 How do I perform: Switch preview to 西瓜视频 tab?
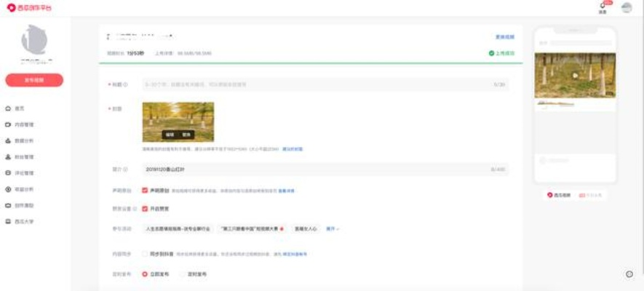pos(559,195)
